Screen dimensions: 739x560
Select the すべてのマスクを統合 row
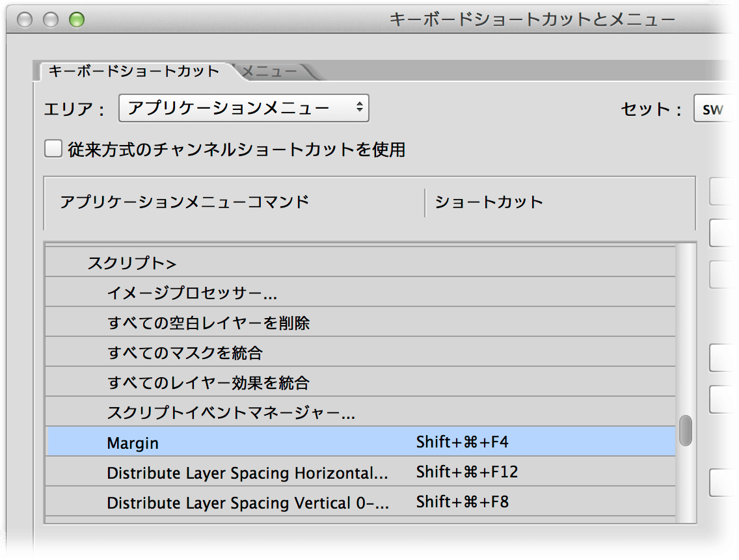(x=360, y=352)
